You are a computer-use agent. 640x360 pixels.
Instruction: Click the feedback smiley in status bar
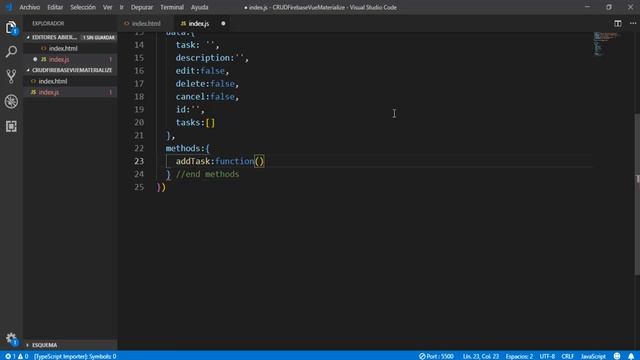click(617, 356)
